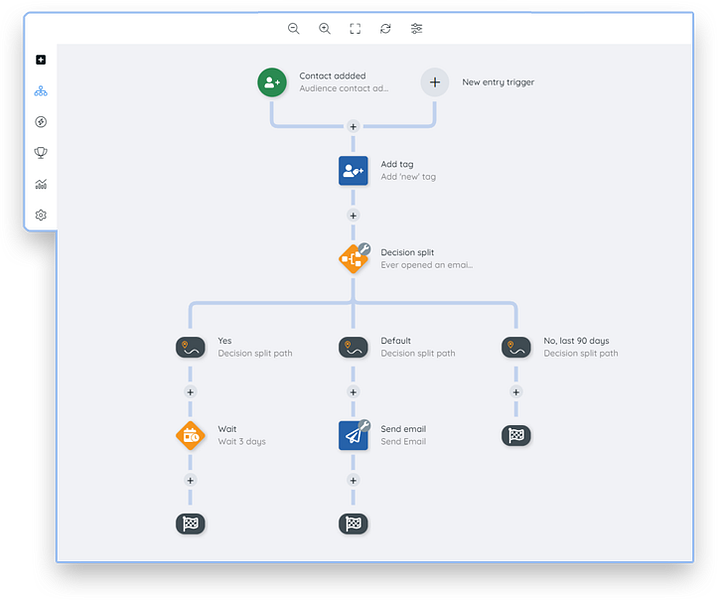Open the gear settings sidebar icon
718x600 pixels.
[x=41, y=215]
